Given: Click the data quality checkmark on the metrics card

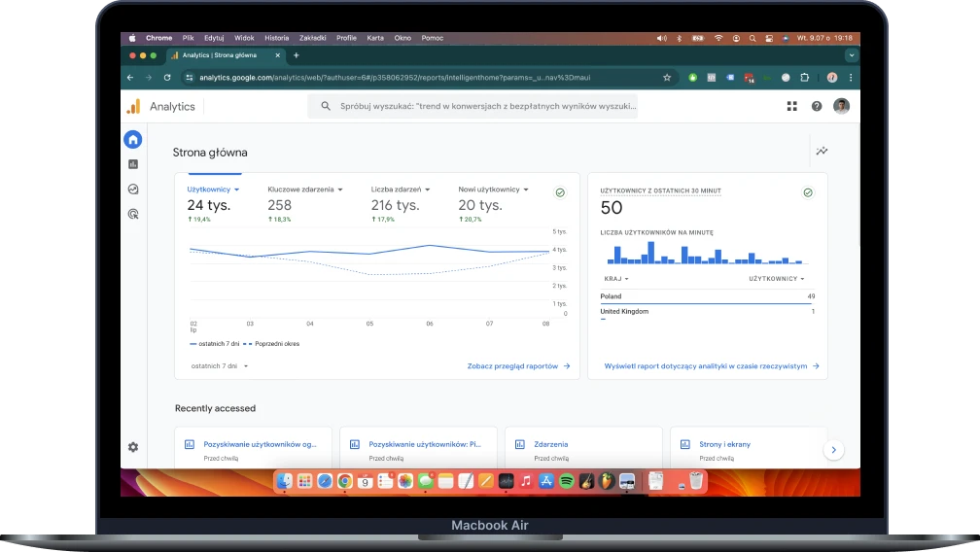Looking at the screenshot, I should pyautogui.click(x=560, y=192).
